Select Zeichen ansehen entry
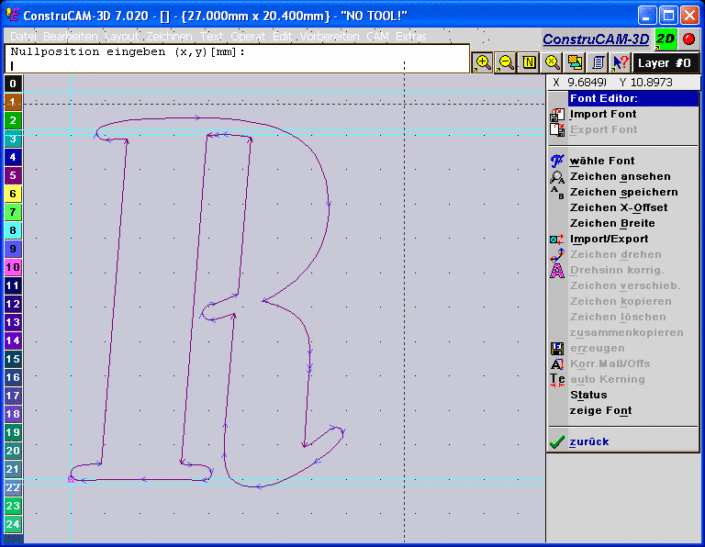 coord(620,177)
